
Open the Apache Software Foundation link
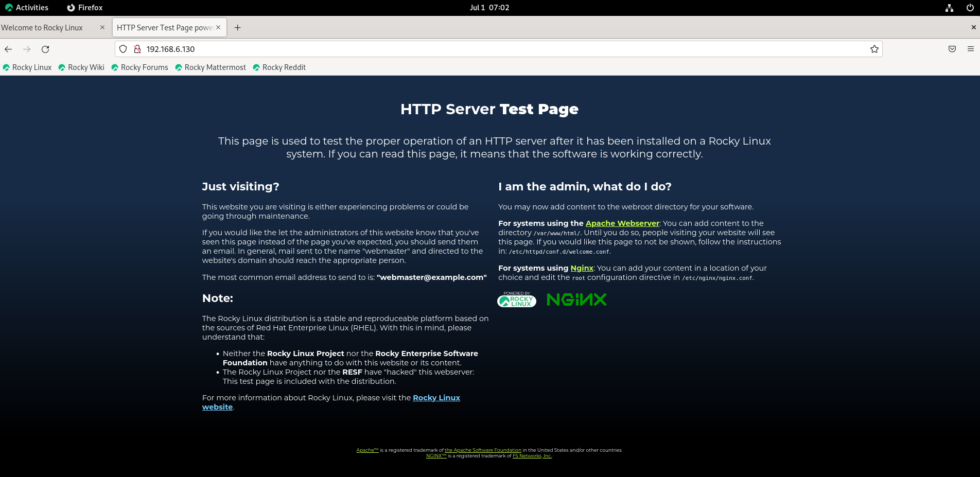pos(483,450)
